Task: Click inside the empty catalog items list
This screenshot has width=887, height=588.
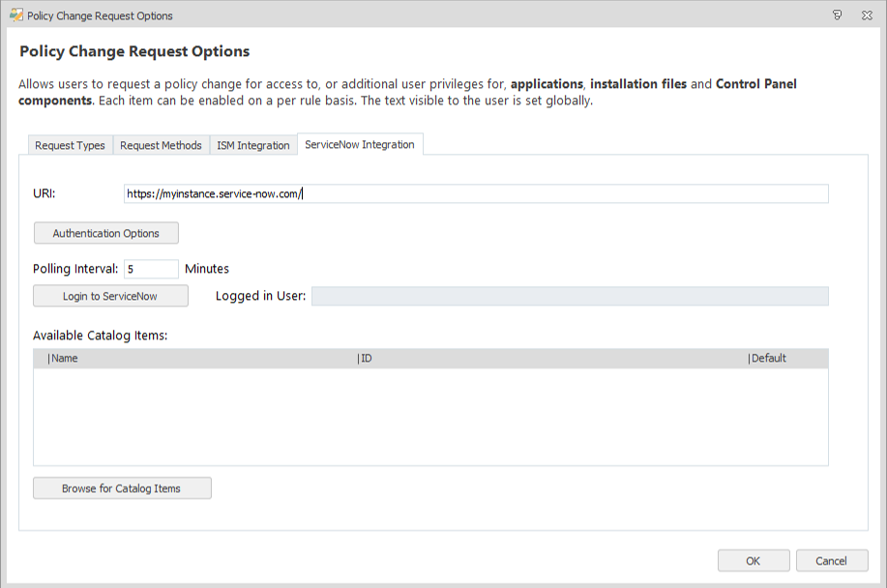Action: (x=430, y=417)
